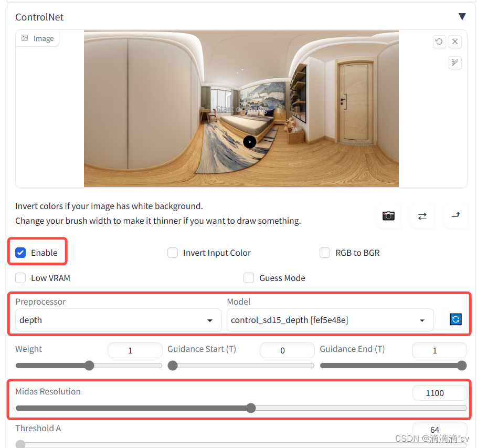Click the Threshold A 64 field
The height and width of the screenshot is (448, 477).
click(x=440, y=430)
